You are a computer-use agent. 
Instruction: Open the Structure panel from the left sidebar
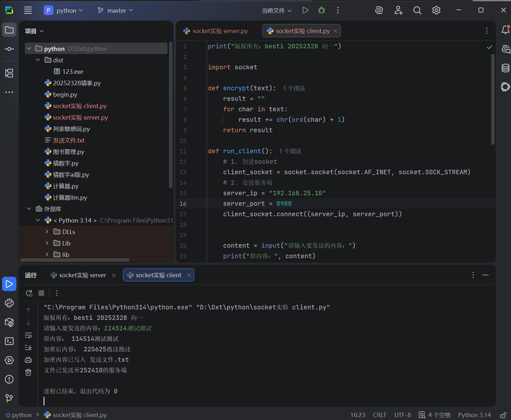pyautogui.click(x=9, y=73)
